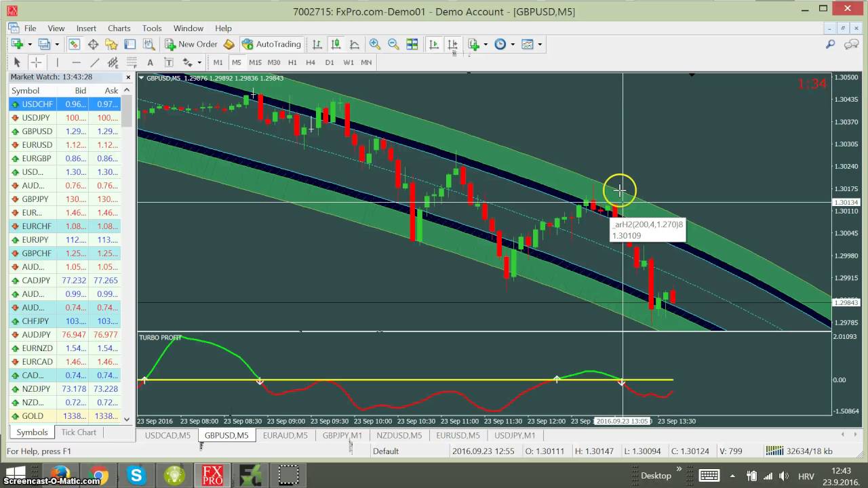Viewport: 868px width, 488px height.
Task: Select the trendline drawing tool
Action: [95, 62]
